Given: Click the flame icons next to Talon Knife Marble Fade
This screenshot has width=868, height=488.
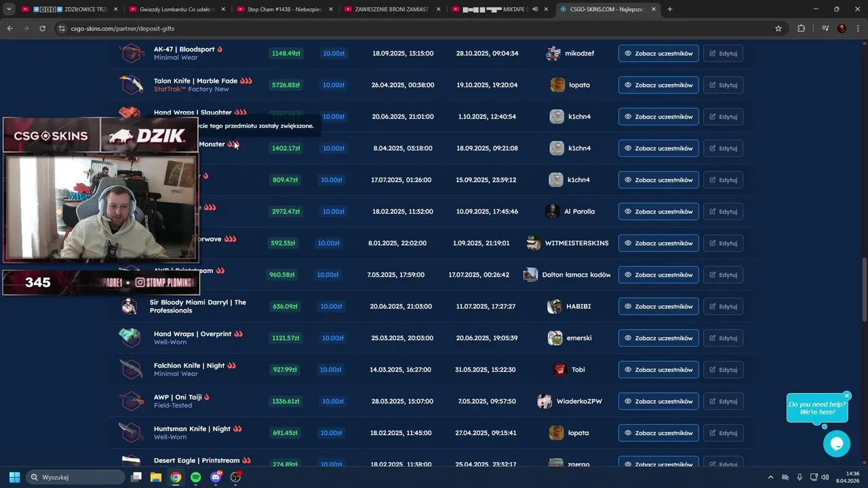Looking at the screenshot, I should pyautogui.click(x=246, y=81).
